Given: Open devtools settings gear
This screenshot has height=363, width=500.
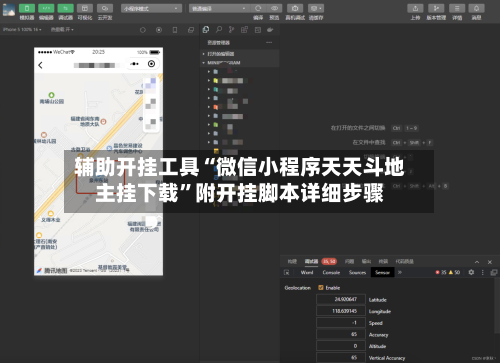Looking at the screenshot, I should coord(471,272).
